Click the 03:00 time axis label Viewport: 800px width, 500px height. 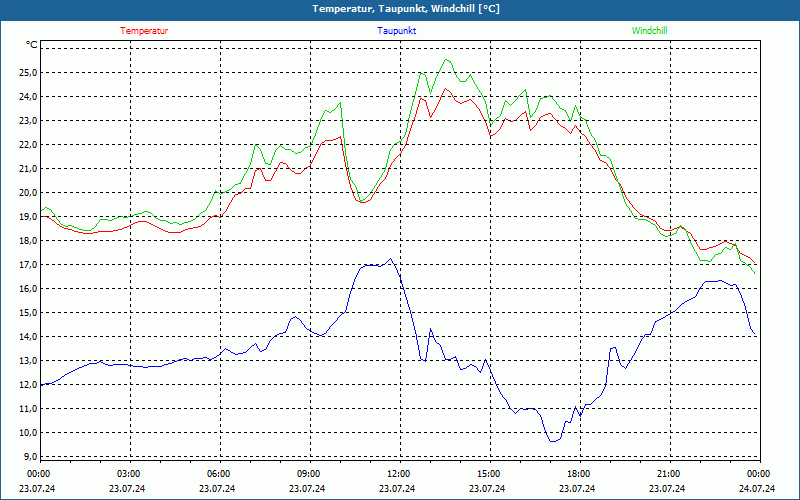tap(128, 474)
